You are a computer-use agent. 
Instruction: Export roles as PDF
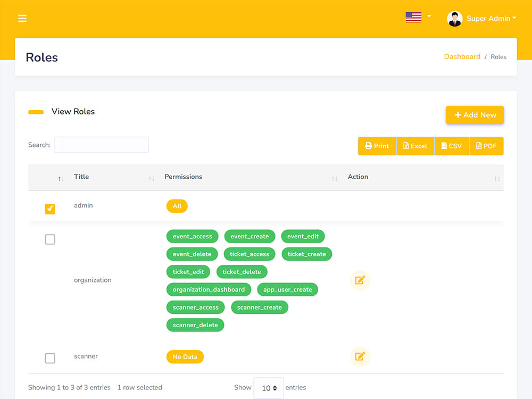[486, 146]
